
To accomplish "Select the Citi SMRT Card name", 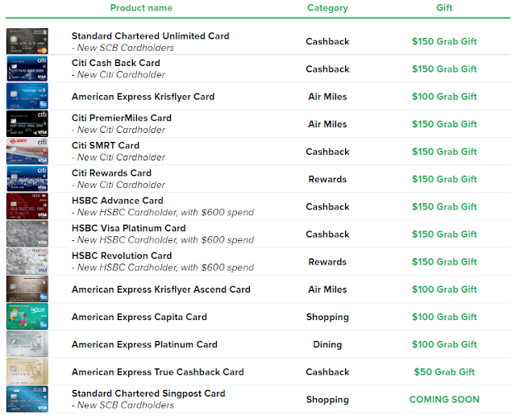I will click(106, 145).
